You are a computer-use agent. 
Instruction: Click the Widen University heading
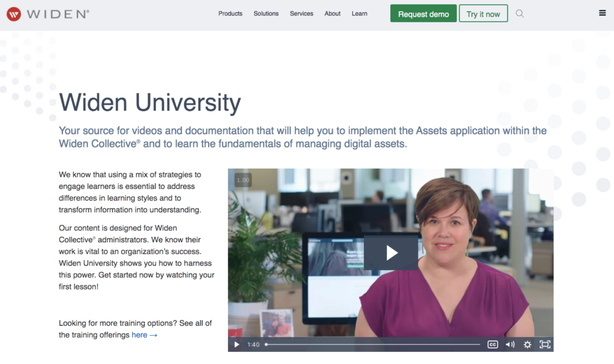pyautogui.click(x=150, y=103)
